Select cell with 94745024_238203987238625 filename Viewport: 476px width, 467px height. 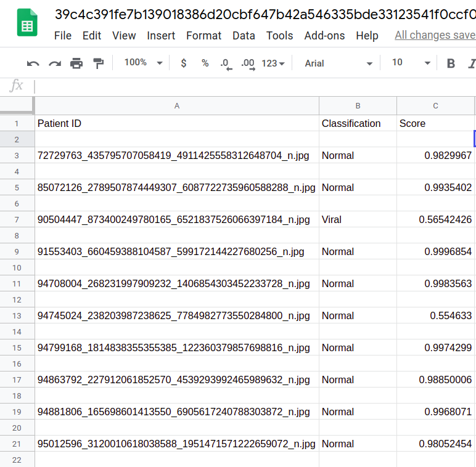(x=177, y=315)
